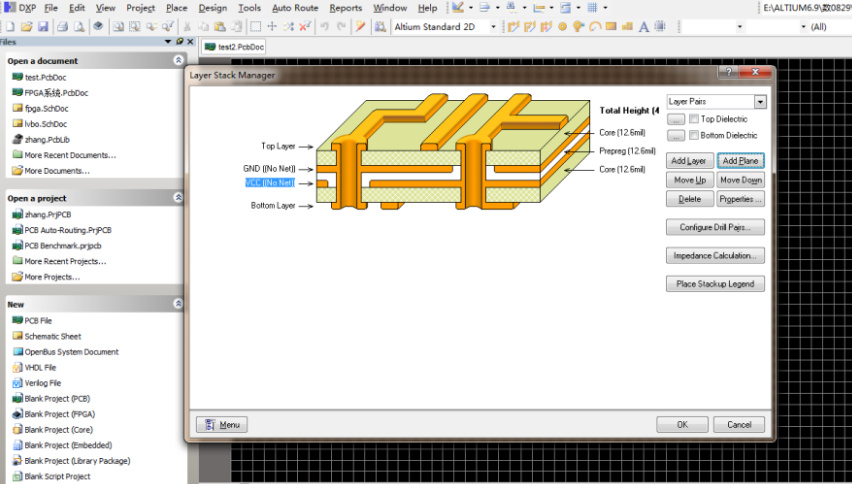Place polygon plane icon
Viewport: 852px width, 484px height.
[x=627, y=27]
